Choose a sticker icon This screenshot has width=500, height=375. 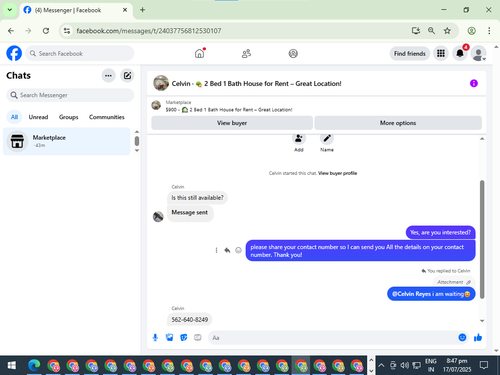tap(184, 338)
